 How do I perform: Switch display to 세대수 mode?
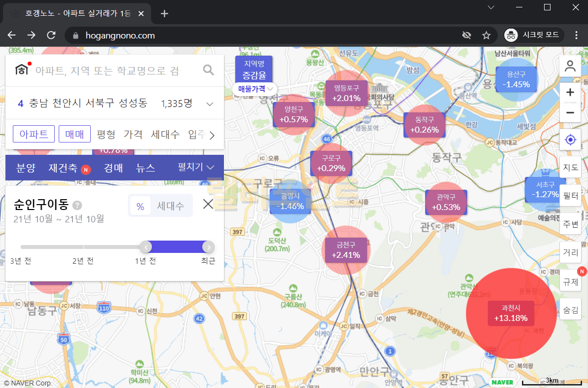(171, 206)
